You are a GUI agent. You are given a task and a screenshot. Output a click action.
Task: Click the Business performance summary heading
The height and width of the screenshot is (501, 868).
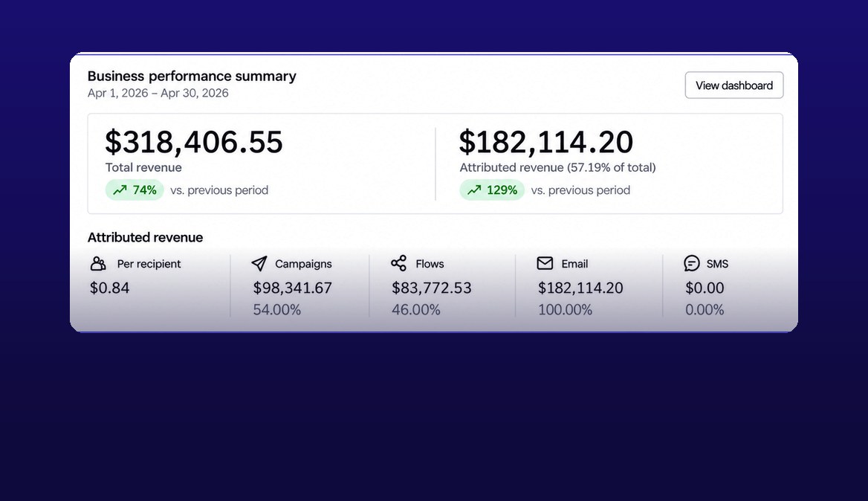(x=192, y=76)
